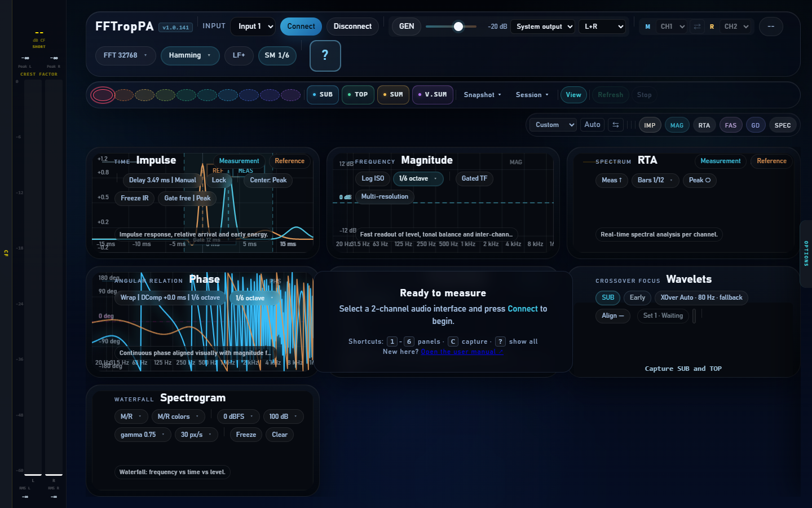The width and height of the screenshot is (812, 508).
Task: Select SUB in the Wavelets panel
Action: click(608, 297)
